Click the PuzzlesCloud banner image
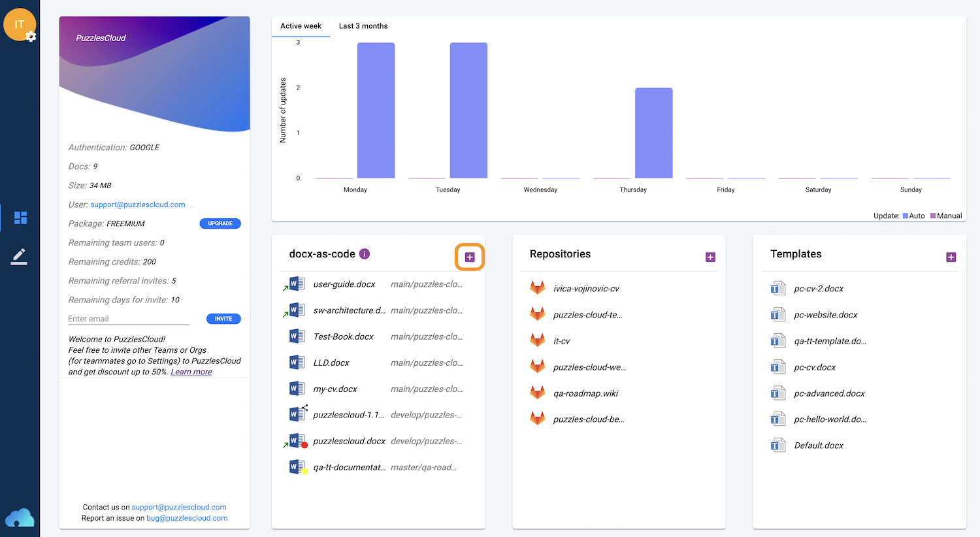The width and height of the screenshot is (980, 537). click(x=155, y=74)
